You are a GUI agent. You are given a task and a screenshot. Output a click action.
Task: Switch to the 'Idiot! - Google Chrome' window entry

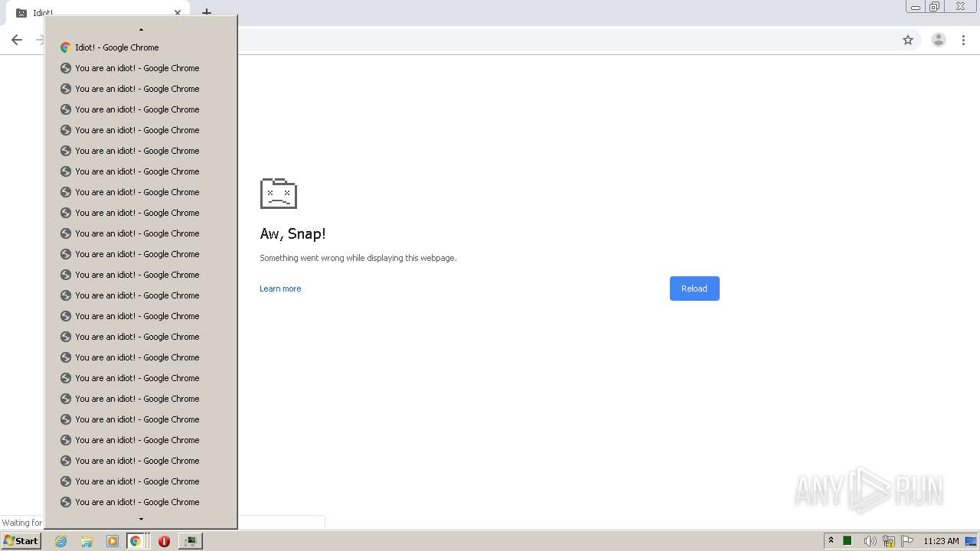coord(141,47)
